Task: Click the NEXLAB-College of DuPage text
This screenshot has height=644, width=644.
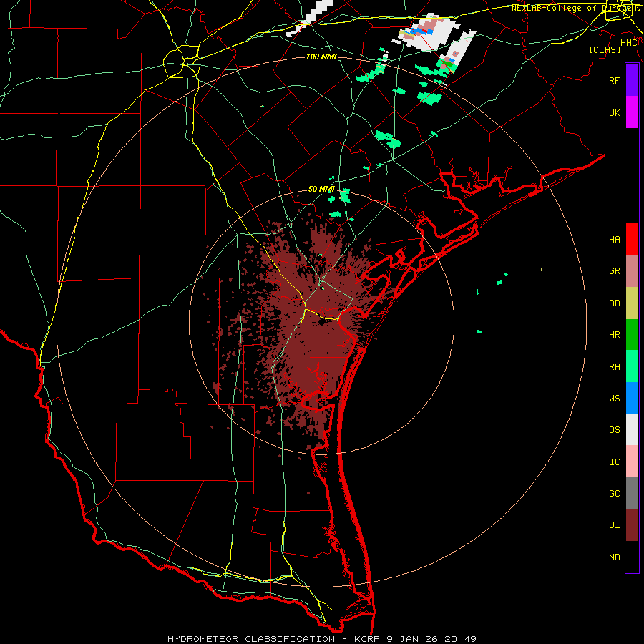Action: click(573, 8)
